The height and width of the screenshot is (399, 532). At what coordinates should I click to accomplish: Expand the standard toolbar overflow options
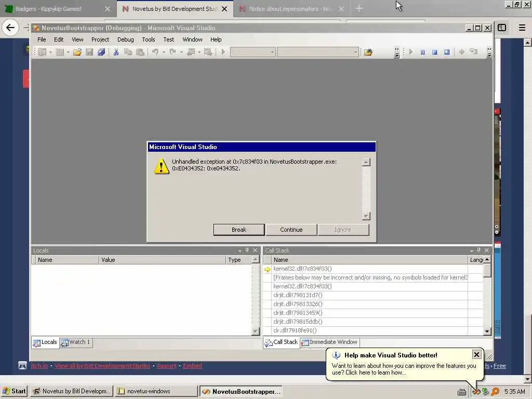tap(397, 52)
